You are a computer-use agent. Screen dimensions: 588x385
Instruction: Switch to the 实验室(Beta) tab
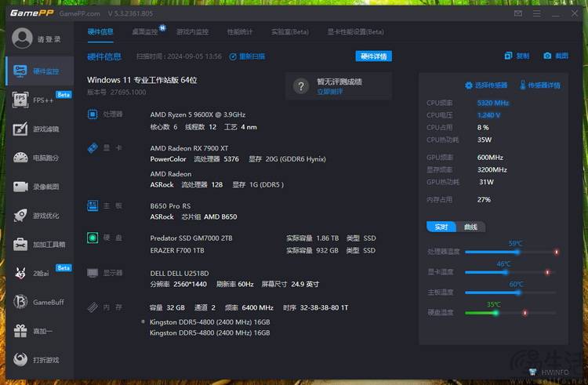[x=290, y=32]
